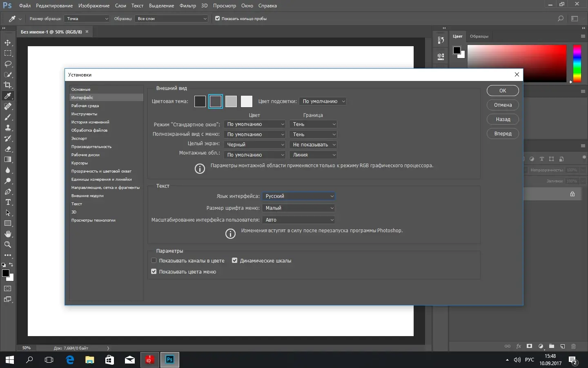Open File Explorer from the taskbar
Viewport: 588px width, 368px height.
(x=90, y=360)
